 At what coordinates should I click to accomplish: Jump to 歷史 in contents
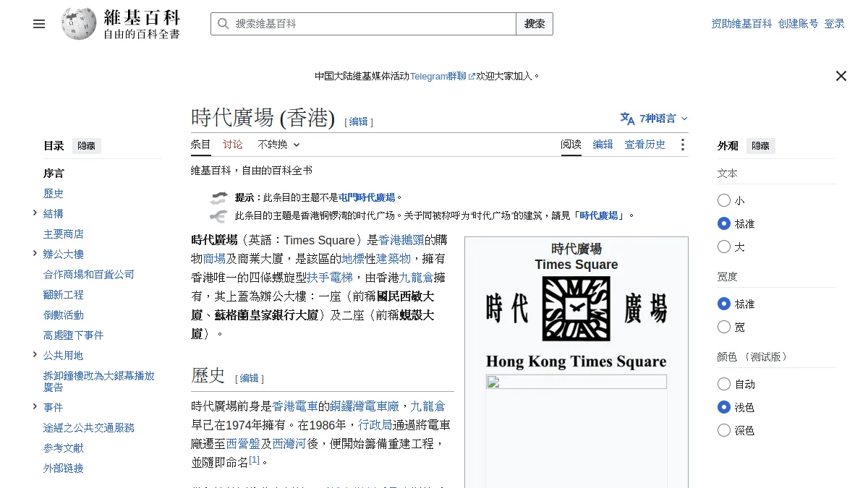click(54, 194)
